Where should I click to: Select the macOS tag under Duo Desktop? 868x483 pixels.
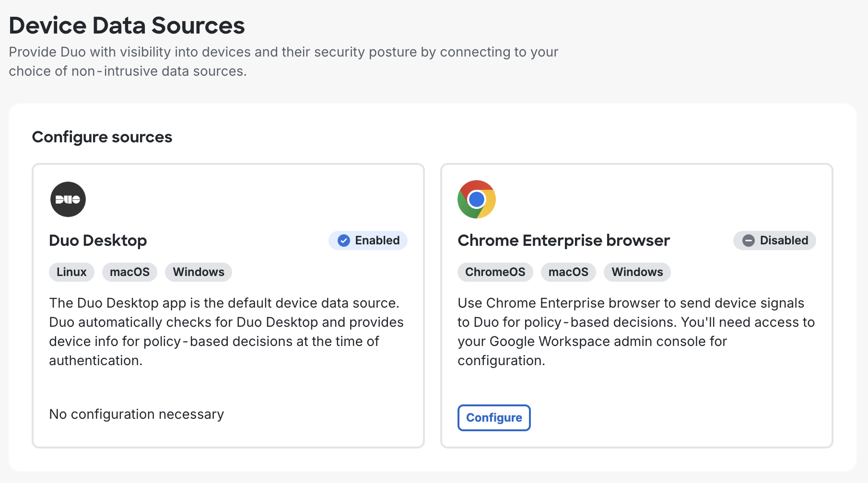coord(129,272)
